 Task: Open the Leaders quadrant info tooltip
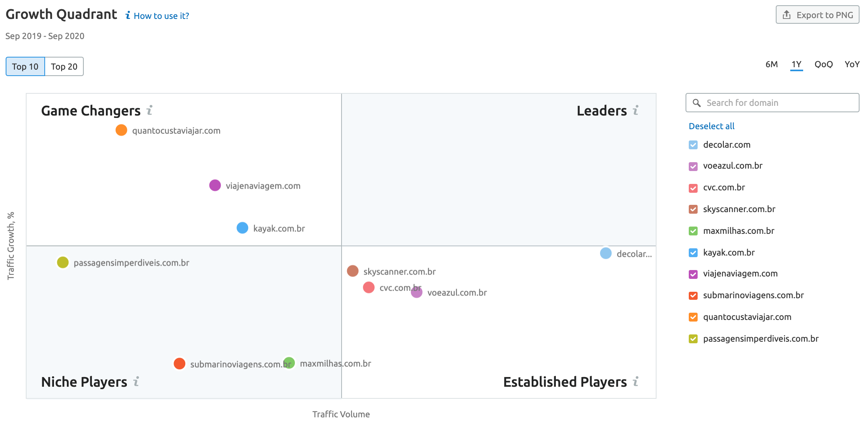click(636, 110)
